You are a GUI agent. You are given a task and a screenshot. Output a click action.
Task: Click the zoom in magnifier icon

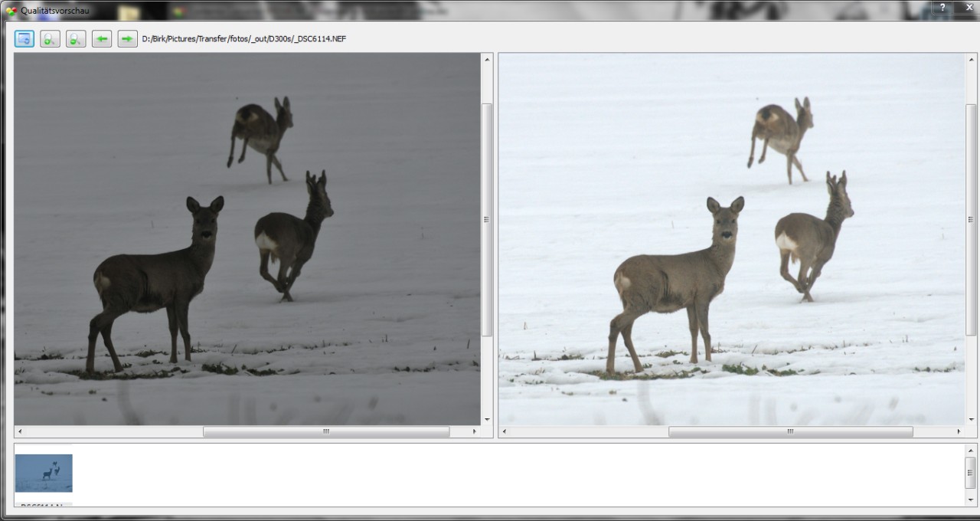[51, 39]
